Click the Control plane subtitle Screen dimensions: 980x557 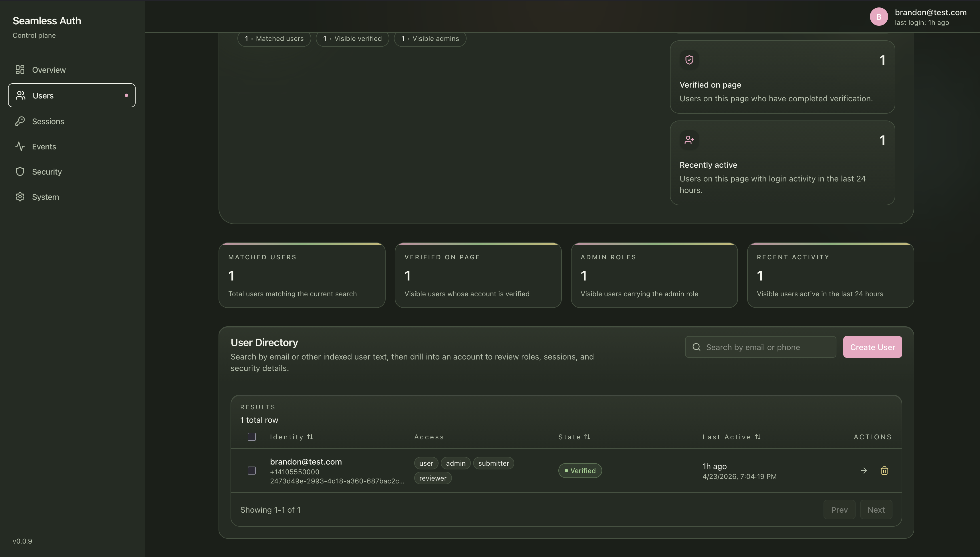pyautogui.click(x=34, y=35)
